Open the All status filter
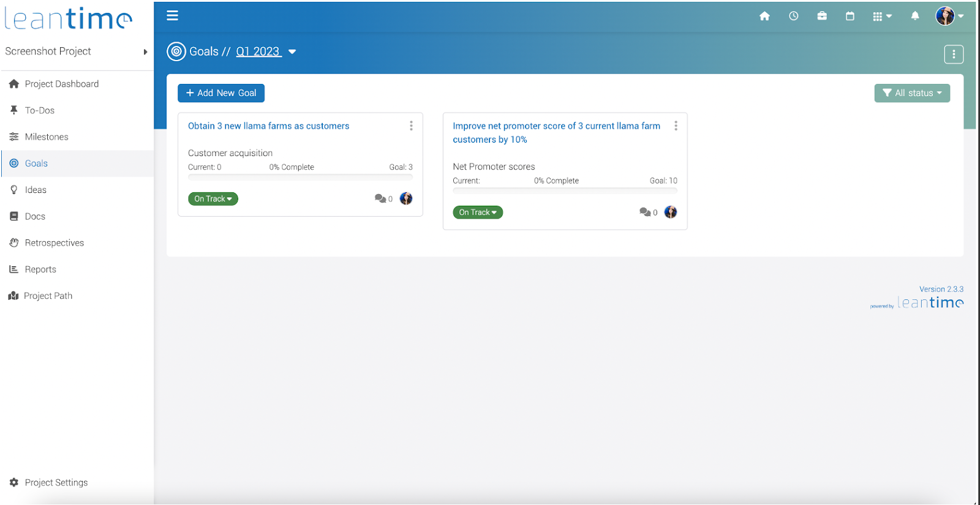The height and width of the screenshot is (505, 980). [912, 93]
